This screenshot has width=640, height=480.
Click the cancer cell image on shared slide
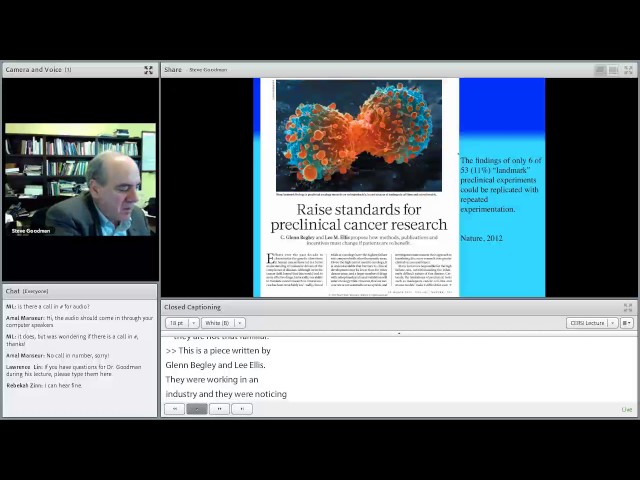pos(359,136)
